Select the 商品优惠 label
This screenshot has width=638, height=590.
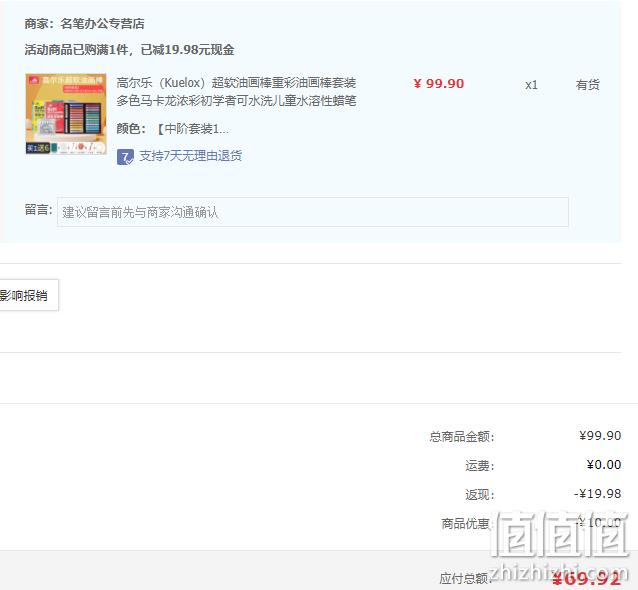[467, 524]
